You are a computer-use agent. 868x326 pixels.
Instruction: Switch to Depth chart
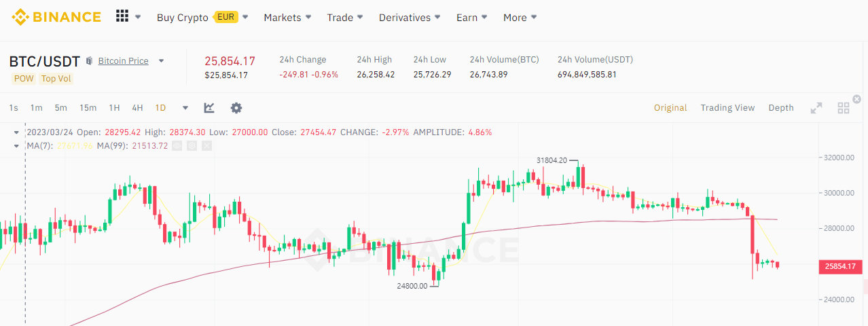pos(781,107)
